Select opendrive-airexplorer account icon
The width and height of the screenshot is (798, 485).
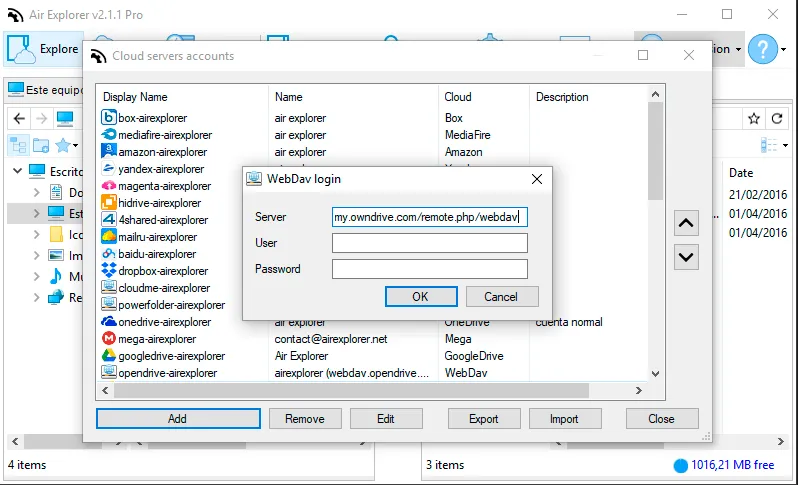(x=108, y=372)
